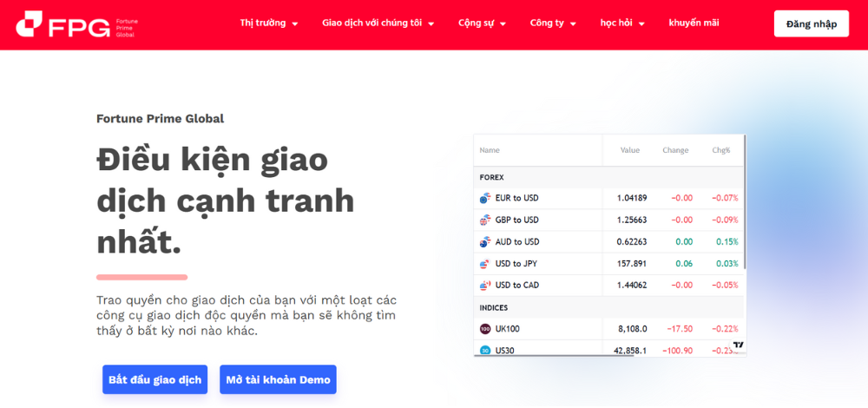868x408 pixels.
Task: Go to khuyến mãi page
Action: point(694,23)
